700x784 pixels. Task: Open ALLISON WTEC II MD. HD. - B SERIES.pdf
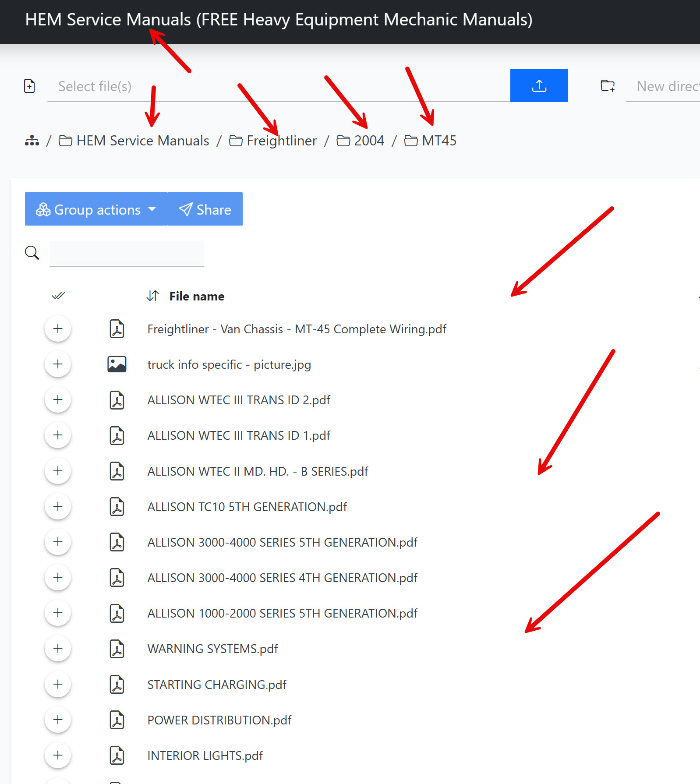click(x=258, y=472)
